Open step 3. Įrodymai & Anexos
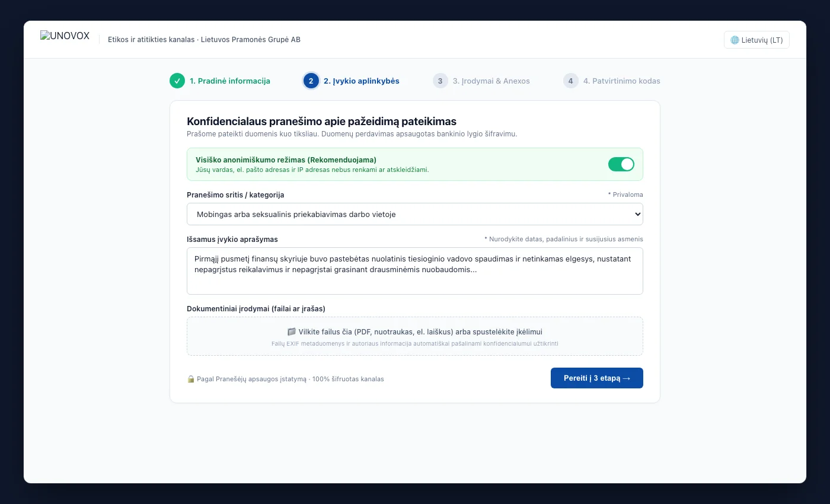This screenshot has height=504, width=830. click(491, 81)
